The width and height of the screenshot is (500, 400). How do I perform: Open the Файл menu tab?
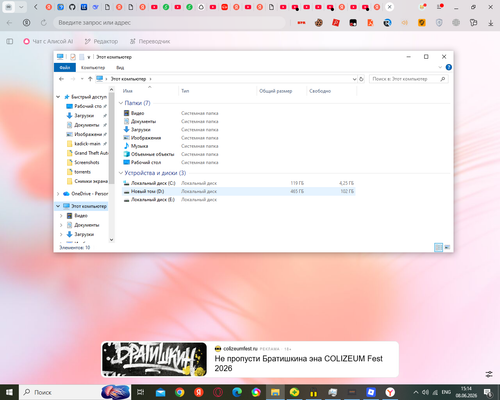click(x=65, y=68)
